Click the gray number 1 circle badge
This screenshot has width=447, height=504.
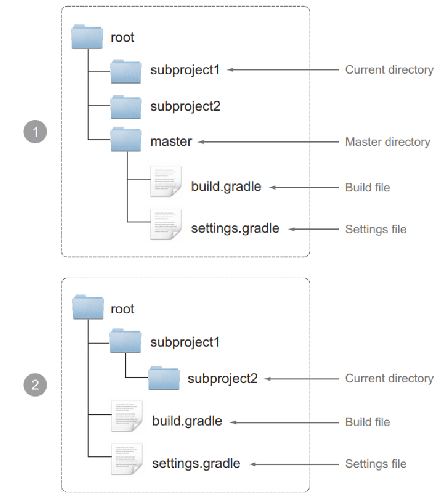[36, 131]
